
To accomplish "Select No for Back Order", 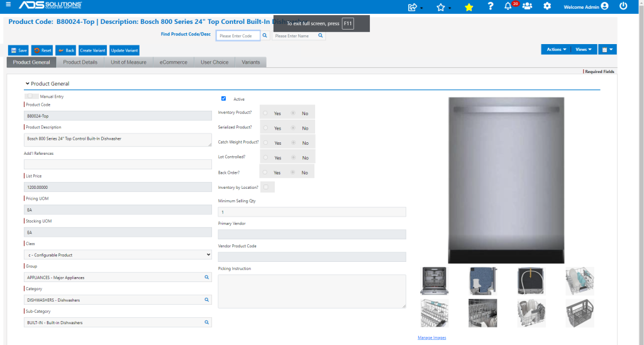I will click(292, 172).
